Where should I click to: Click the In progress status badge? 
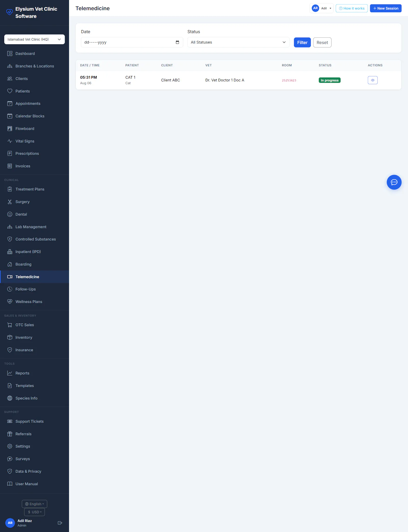[x=329, y=80]
